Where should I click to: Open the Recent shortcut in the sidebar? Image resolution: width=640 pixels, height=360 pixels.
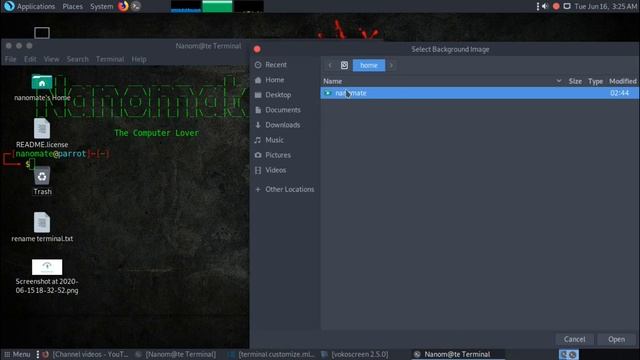pyautogui.click(x=271, y=64)
